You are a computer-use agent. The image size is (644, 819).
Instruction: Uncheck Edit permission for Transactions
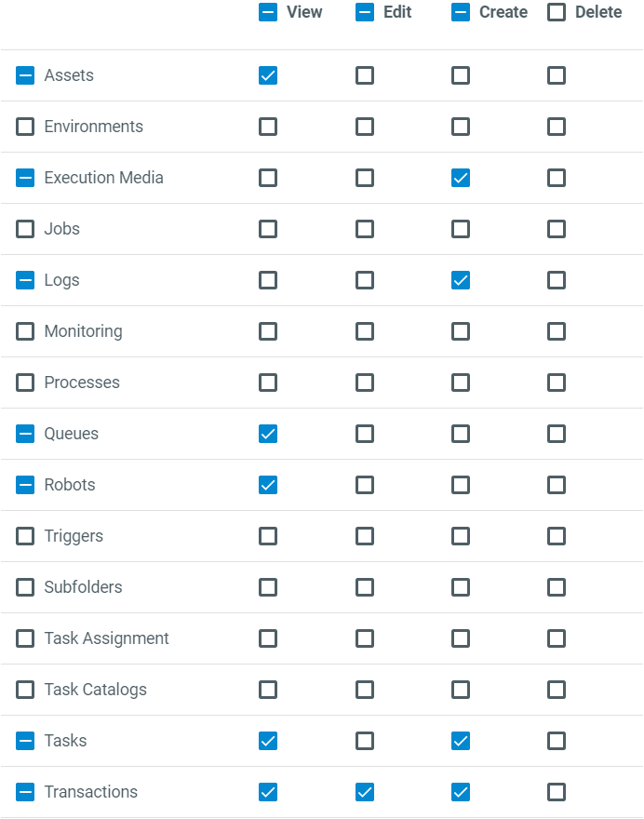pos(365,792)
